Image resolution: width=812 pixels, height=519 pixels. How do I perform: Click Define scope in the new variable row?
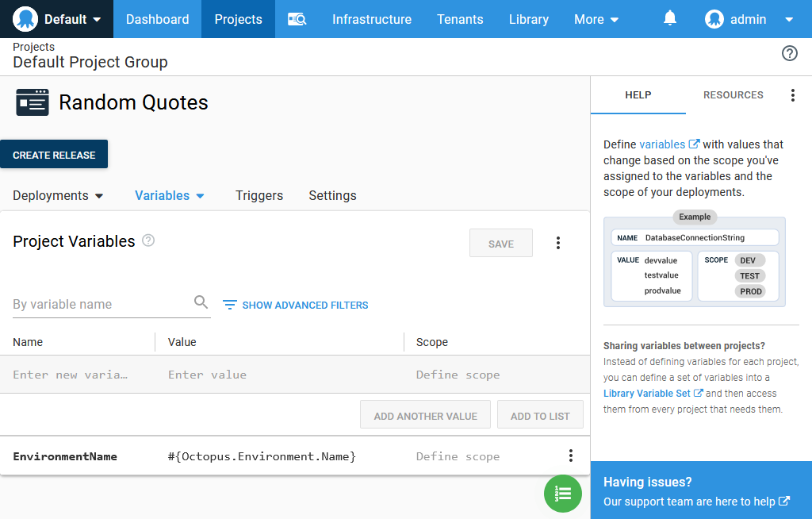point(458,375)
